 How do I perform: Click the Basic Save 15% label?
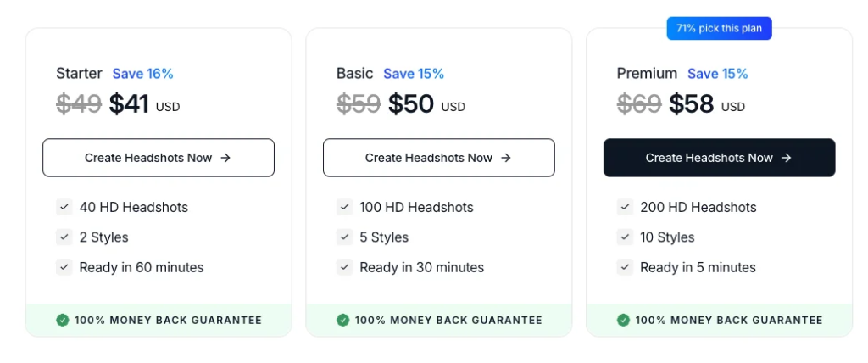pos(414,74)
